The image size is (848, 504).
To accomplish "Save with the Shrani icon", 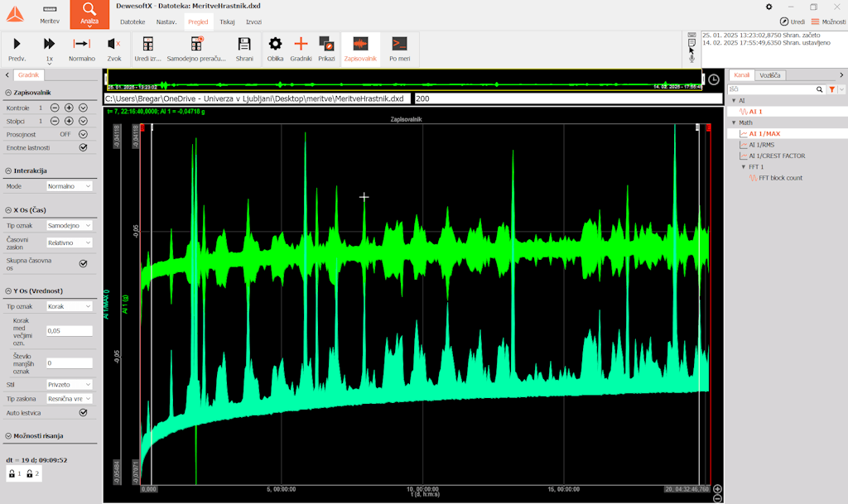I will click(244, 49).
